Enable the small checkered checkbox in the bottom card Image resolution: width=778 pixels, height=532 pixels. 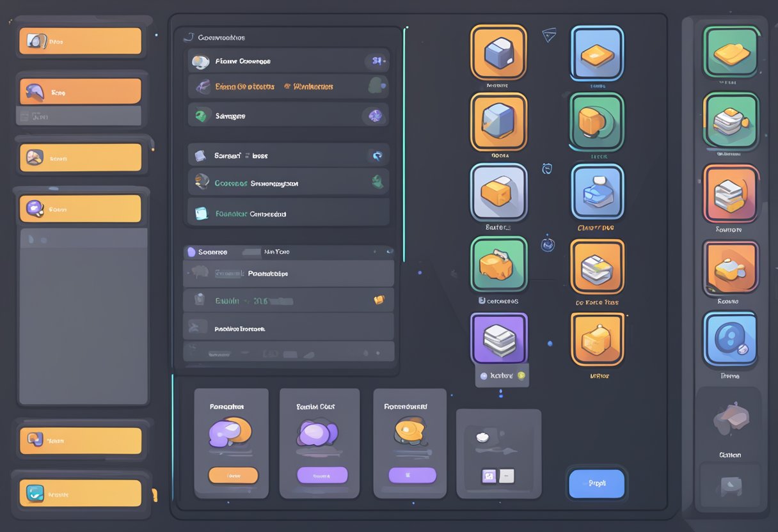point(488,475)
